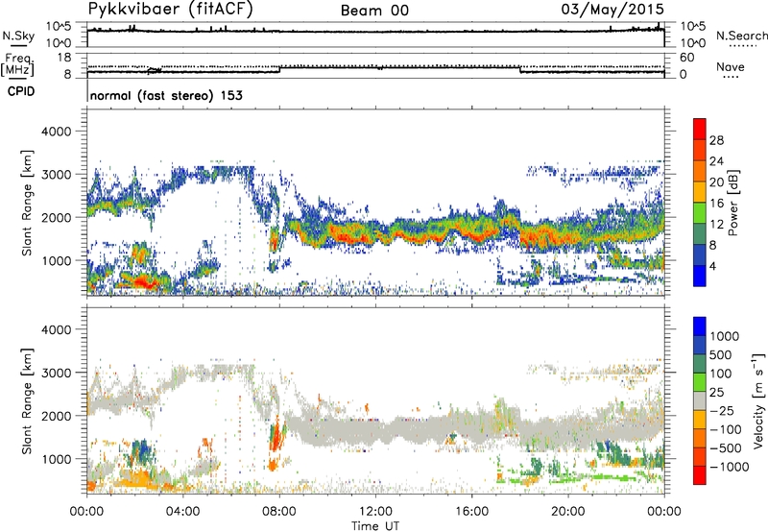This screenshot has height=532, width=768.
Task: Click the 'Velocity [m s-1]' colorbar title
Action: pos(758,400)
